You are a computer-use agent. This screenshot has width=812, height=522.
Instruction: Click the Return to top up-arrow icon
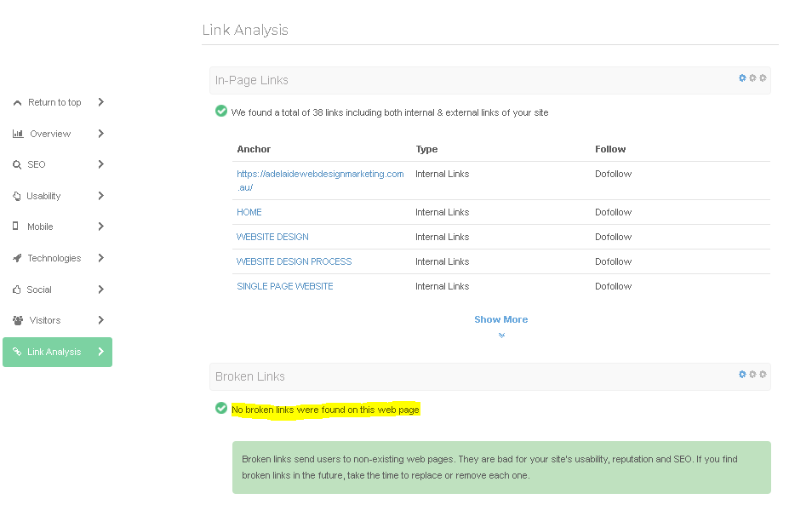(18, 102)
